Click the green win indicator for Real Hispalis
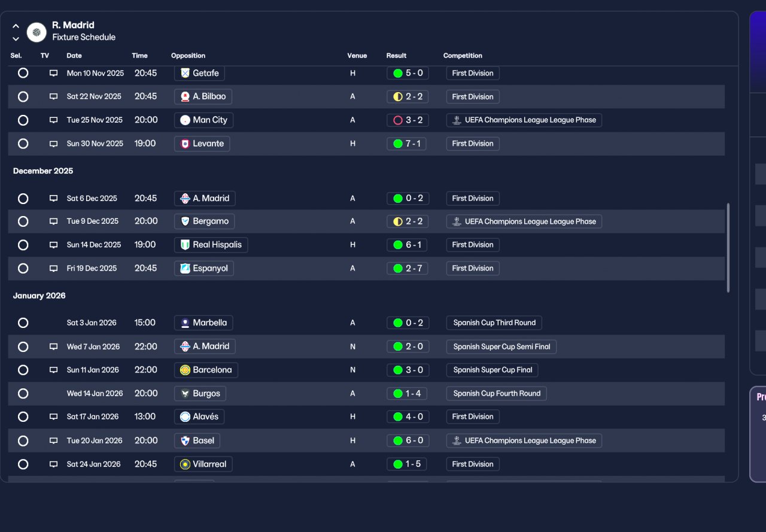Viewport: 766px width, 532px height. (397, 245)
